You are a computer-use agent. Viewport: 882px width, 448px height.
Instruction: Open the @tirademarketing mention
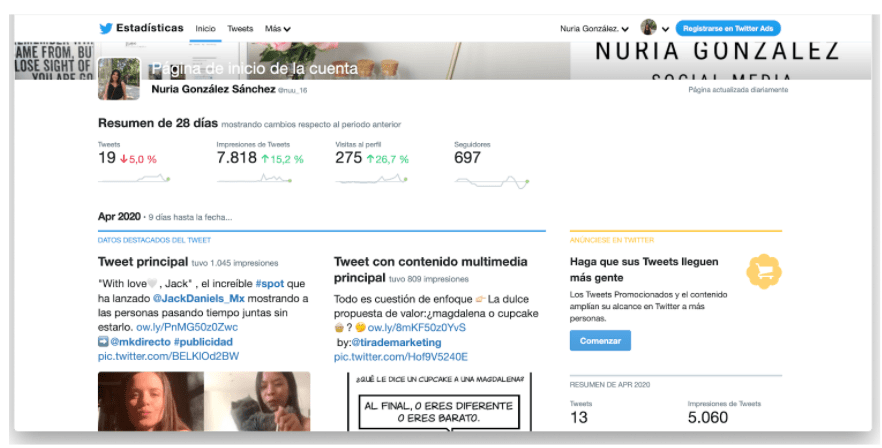[396, 342]
